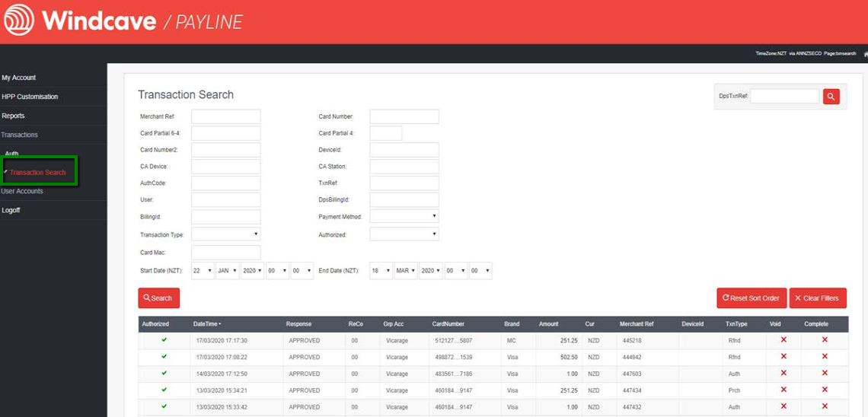Sort by the Merchant Ref column header
Image resolution: width=868 pixels, height=417 pixels.
[637, 324]
